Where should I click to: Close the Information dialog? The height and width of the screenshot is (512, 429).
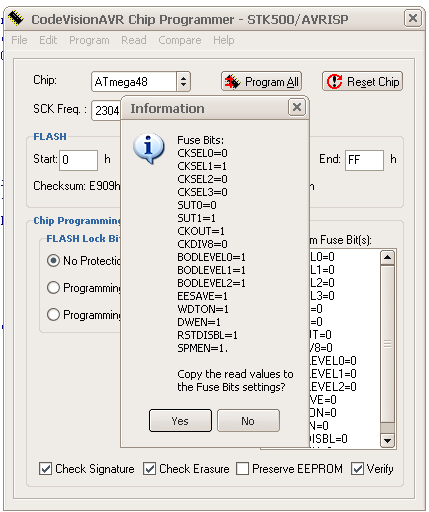tap(297, 107)
